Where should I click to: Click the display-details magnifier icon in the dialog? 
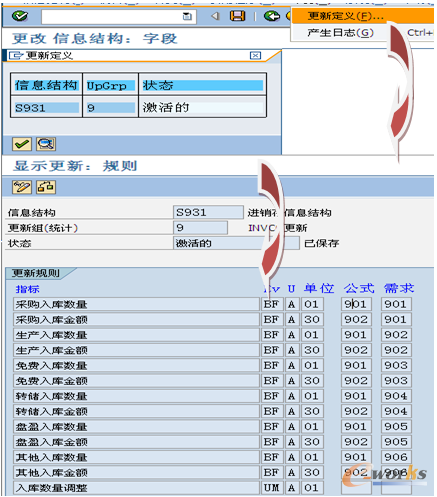point(46,144)
